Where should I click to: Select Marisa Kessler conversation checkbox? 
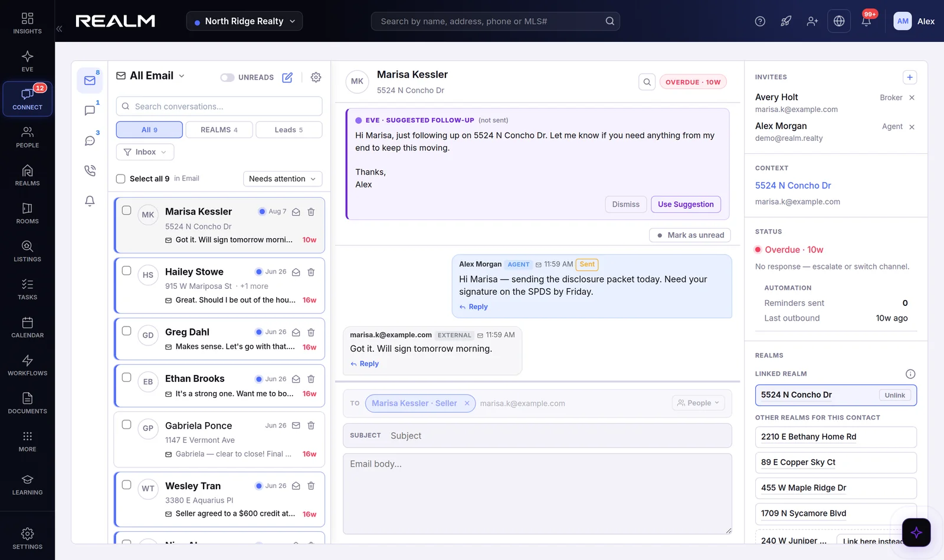(x=126, y=210)
